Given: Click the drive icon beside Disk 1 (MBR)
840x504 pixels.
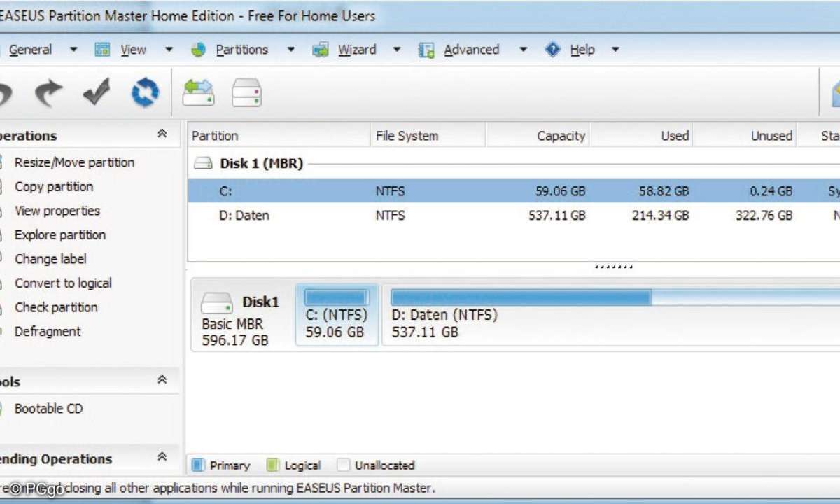Looking at the screenshot, I should point(203,164).
